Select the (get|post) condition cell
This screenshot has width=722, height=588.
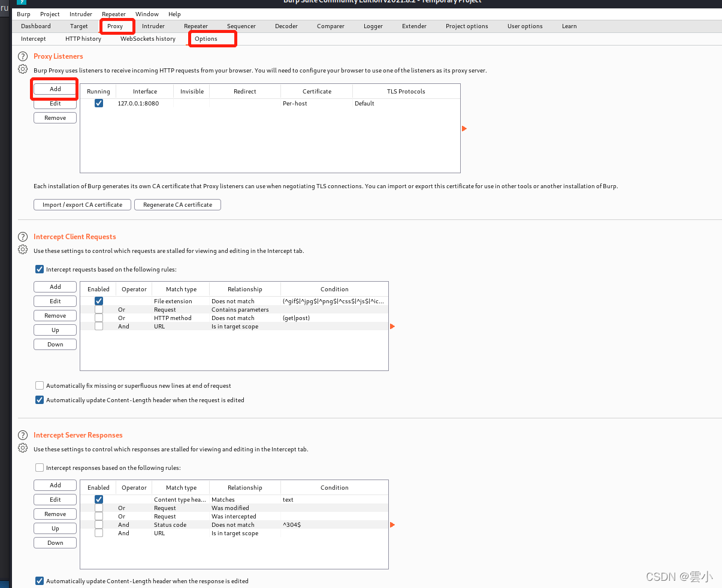click(x=334, y=318)
